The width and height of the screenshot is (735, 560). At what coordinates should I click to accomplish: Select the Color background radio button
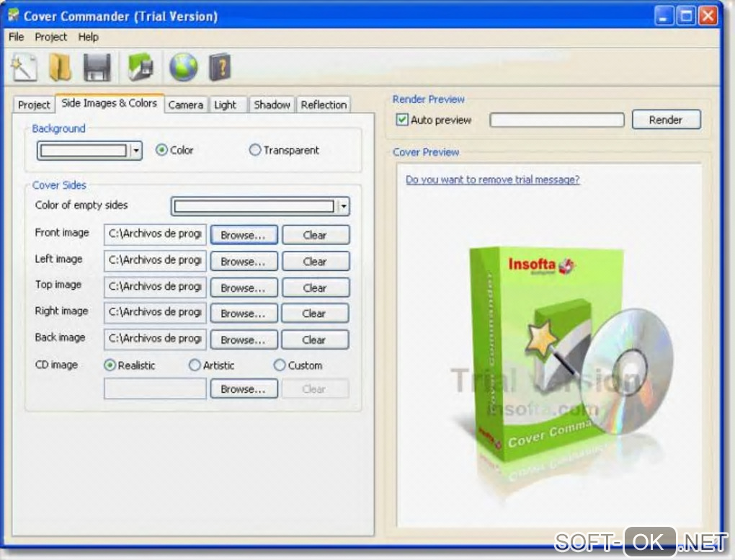(x=161, y=150)
